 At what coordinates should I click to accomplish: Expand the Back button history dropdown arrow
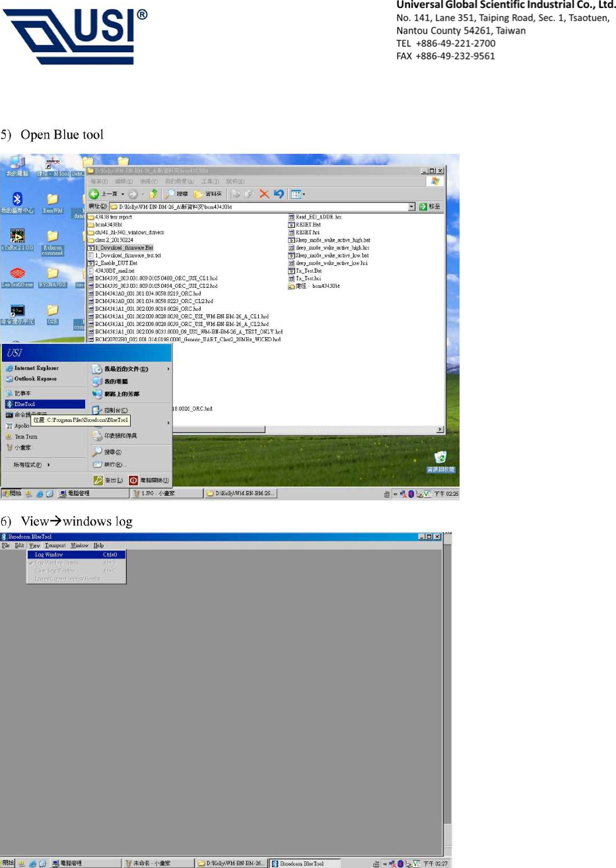click(122, 194)
